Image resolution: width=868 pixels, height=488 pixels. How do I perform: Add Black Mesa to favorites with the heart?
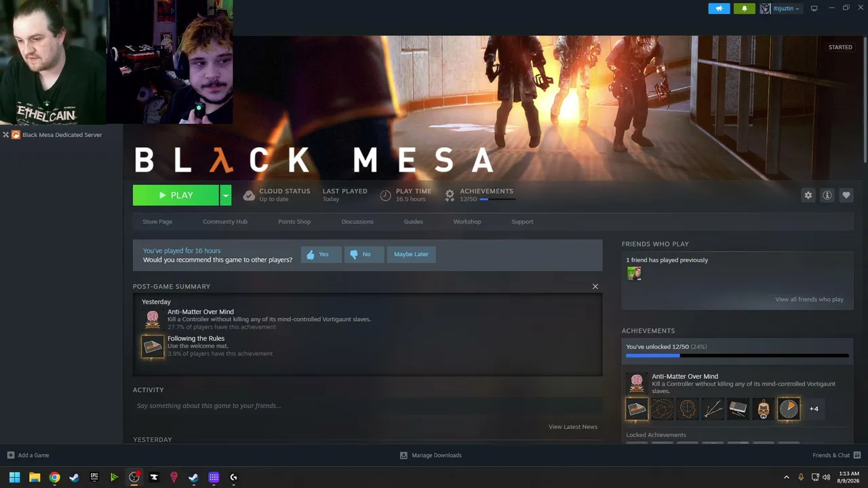[846, 195]
